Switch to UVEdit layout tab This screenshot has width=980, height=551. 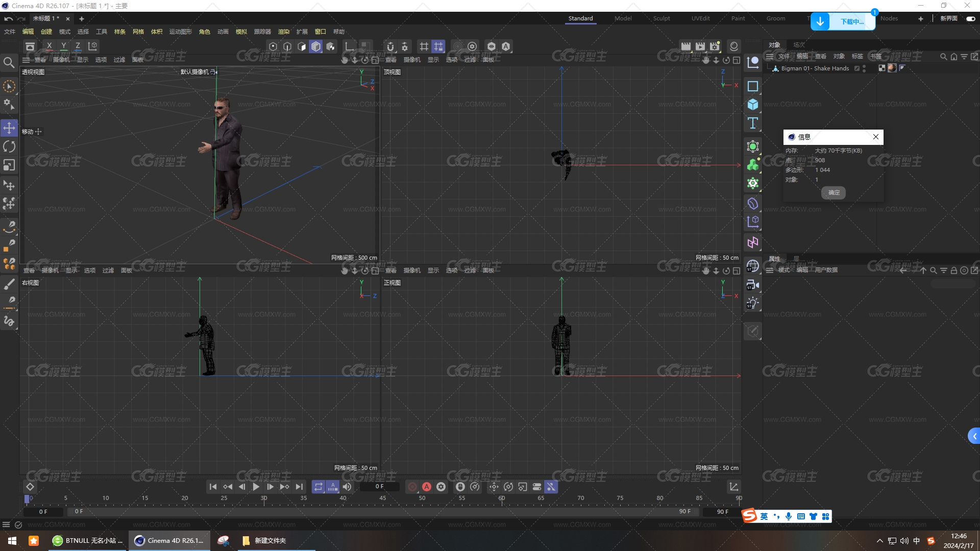701,18
